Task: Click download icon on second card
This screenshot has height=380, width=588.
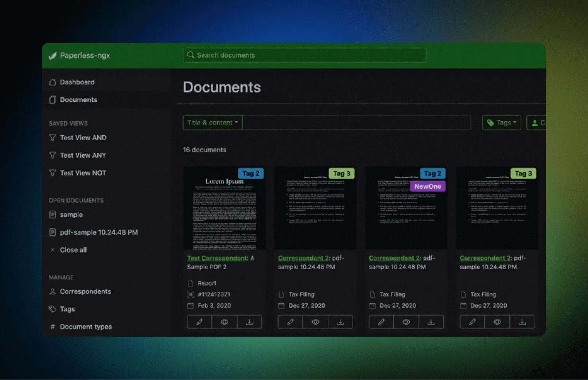Action: click(x=340, y=322)
